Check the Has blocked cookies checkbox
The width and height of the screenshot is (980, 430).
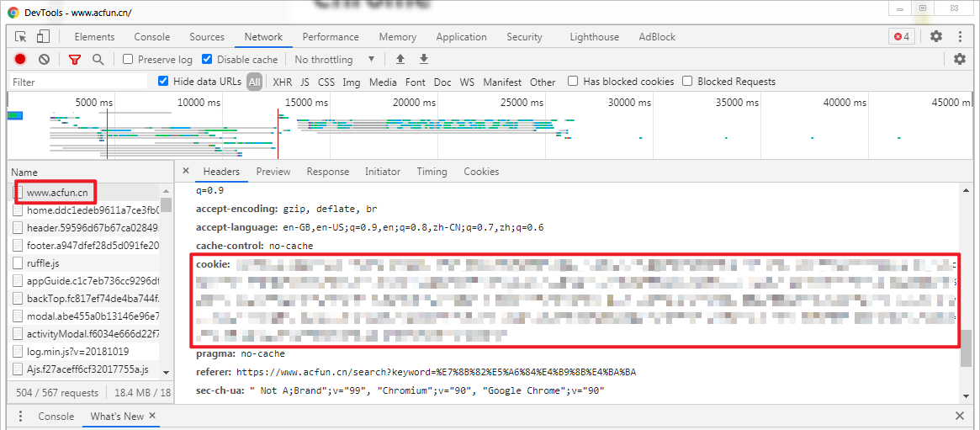[x=573, y=82]
